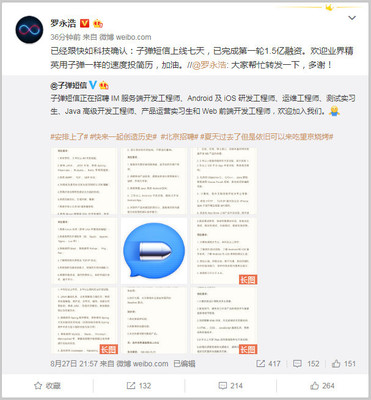371x400 pixels.
Task: Open the crown membership badge beside 罗永浩
Action: [x=98, y=23]
